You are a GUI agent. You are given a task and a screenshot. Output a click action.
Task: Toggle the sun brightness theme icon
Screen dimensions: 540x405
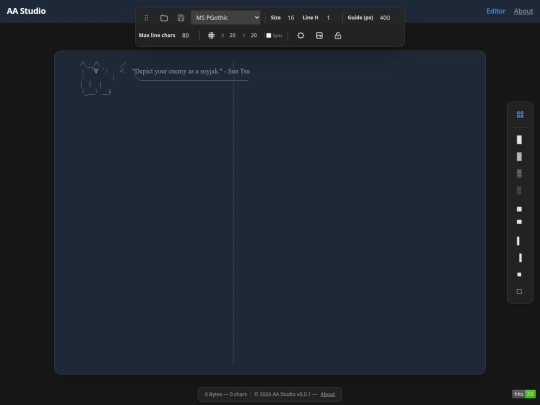(x=301, y=35)
